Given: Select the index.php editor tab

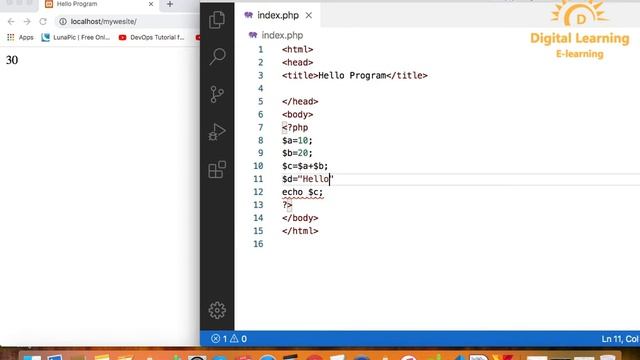Looking at the screenshot, I should (x=278, y=15).
